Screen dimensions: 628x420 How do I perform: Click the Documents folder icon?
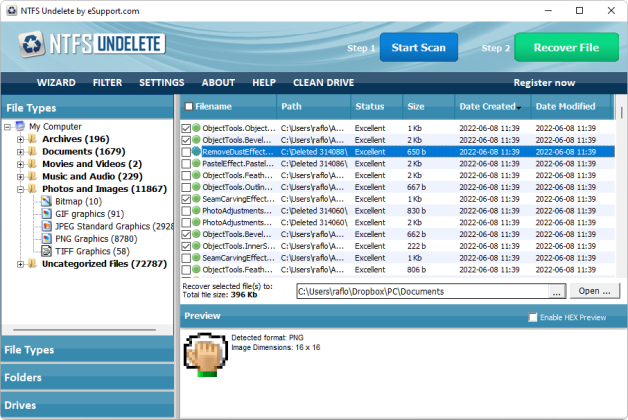tap(33, 151)
